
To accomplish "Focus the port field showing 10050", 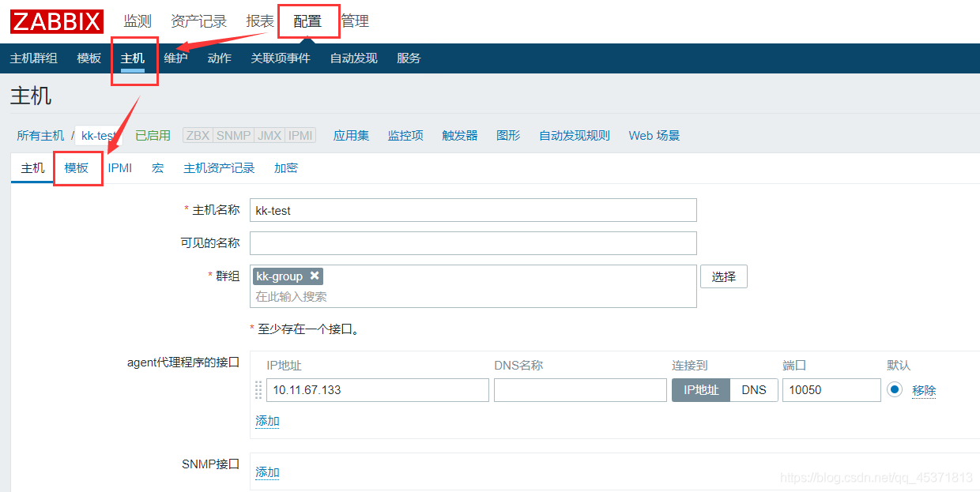I will (x=831, y=390).
